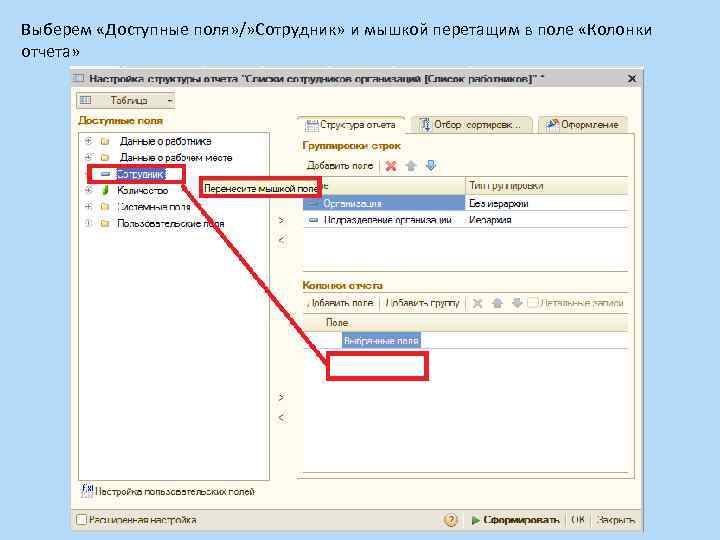Click folder icon of Данные о работнике
Viewport: 720px width, 540px height.
105,141
